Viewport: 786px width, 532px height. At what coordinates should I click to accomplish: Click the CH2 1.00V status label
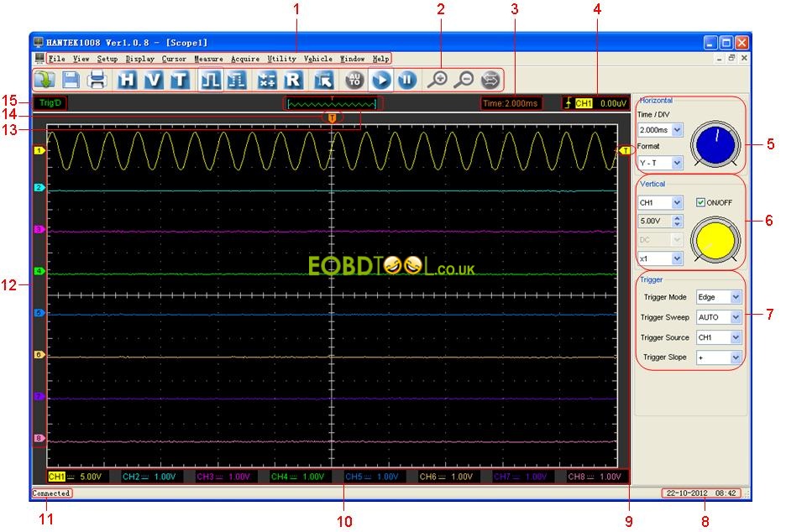click(149, 477)
